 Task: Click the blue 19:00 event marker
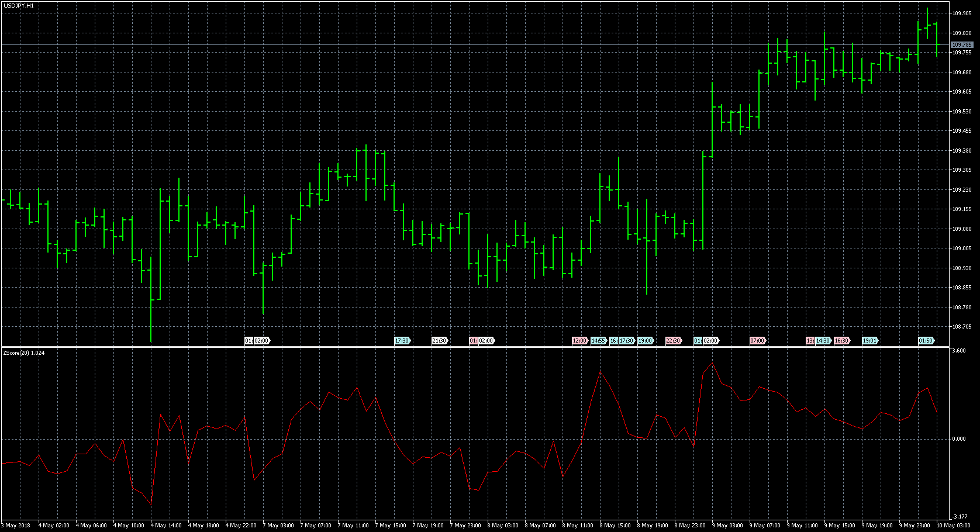pyautogui.click(x=645, y=341)
